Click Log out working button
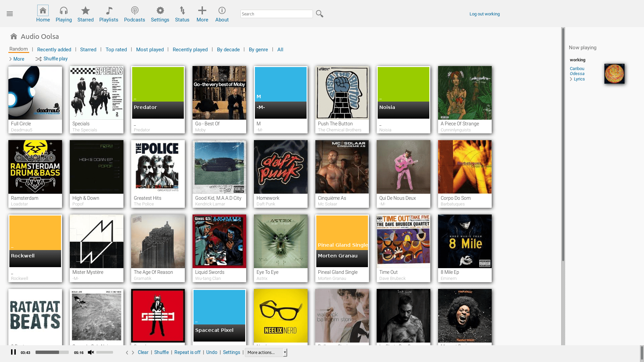Image resolution: width=644 pixels, height=362 pixels. point(484,14)
